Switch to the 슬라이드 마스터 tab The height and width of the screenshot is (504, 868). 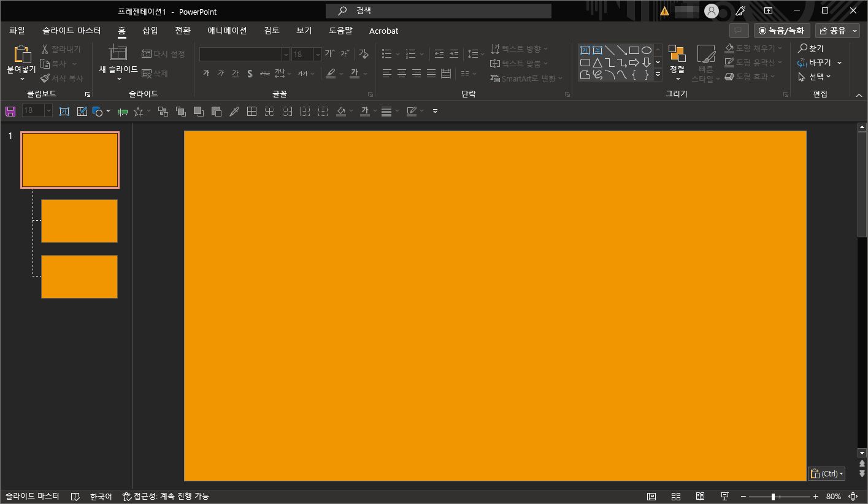[72, 31]
